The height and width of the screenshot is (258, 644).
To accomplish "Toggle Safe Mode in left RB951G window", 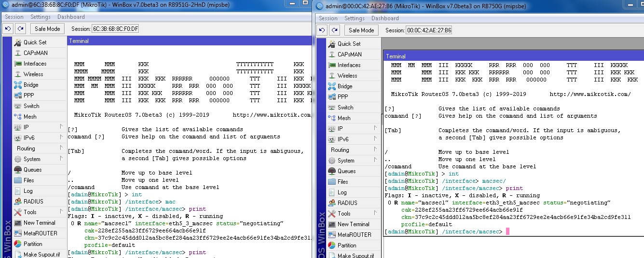I will point(47,29).
